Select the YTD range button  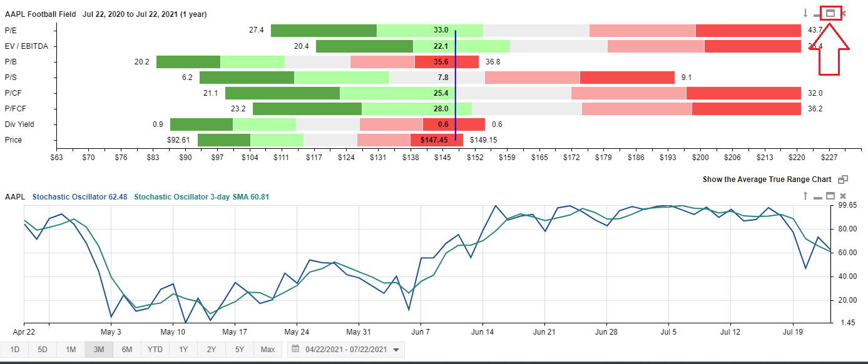[155, 350]
